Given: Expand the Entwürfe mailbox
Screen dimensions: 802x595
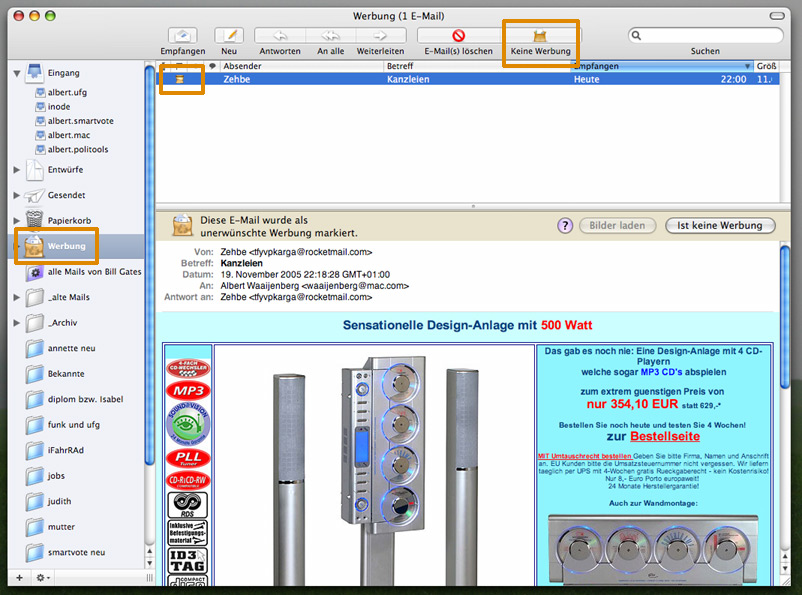Looking at the screenshot, I should click(x=16, y=170).
